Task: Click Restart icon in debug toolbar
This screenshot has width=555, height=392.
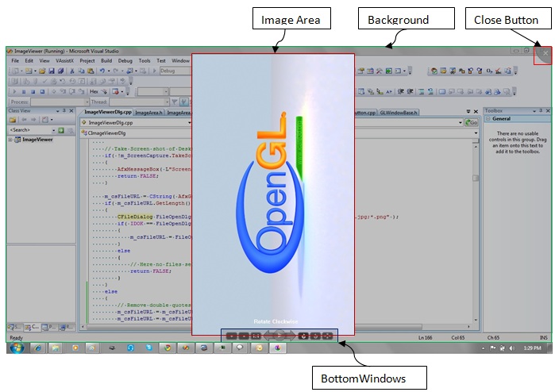Action: click(x=42, y=91)
